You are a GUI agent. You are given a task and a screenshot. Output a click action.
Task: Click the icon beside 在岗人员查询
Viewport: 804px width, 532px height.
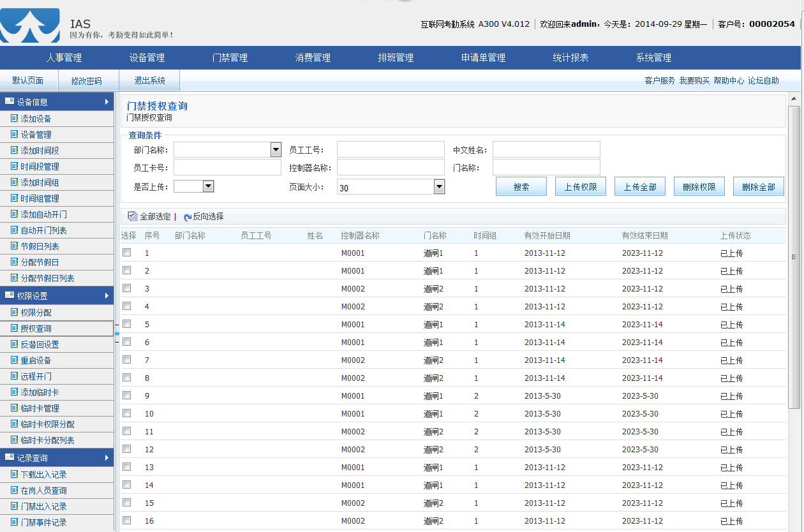[14, 490]
